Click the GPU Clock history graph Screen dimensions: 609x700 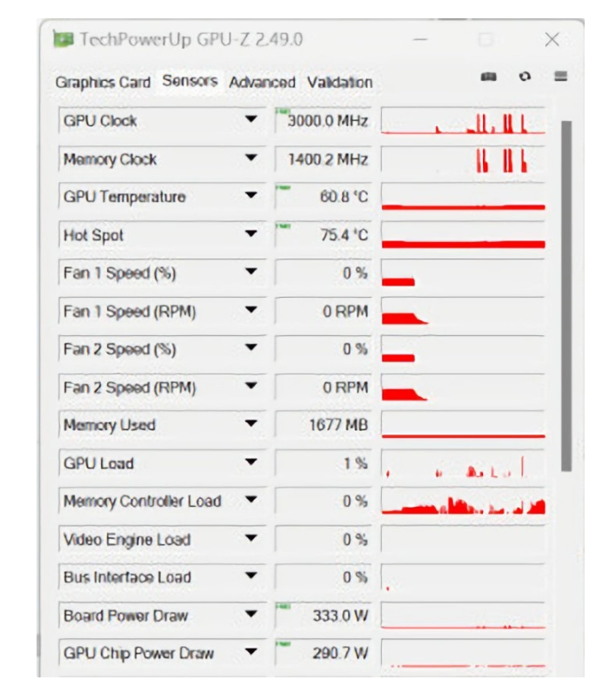(x=463, y=121)
